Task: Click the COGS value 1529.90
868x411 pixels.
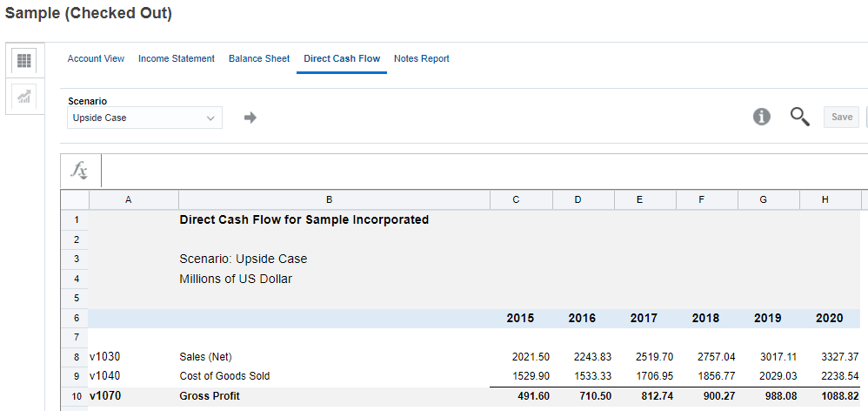Action: click(522, 377)
